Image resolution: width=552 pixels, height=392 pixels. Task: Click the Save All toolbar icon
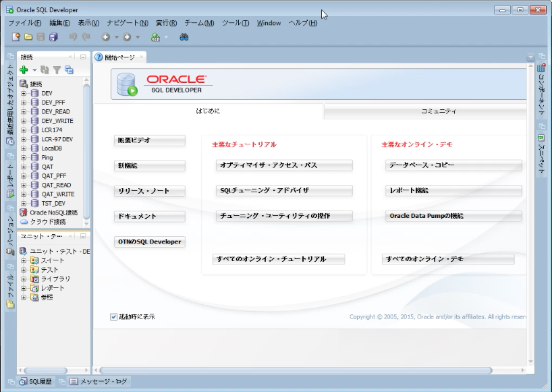tap(53, 37)
